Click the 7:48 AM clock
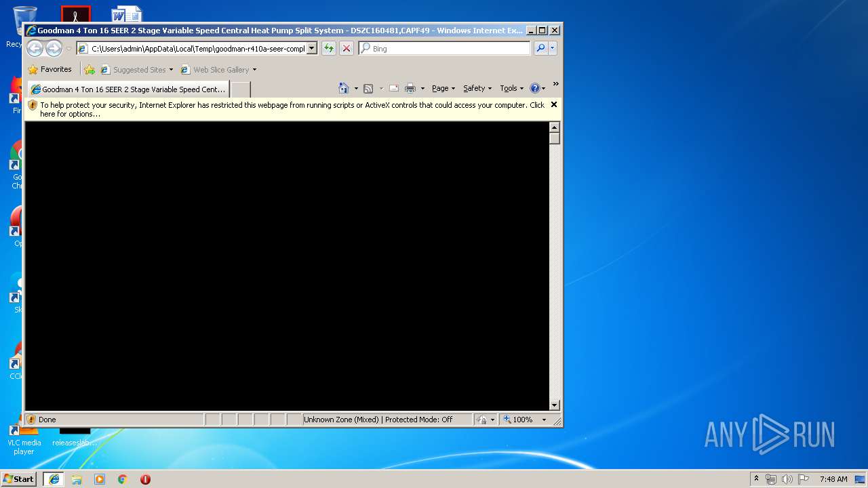 tap(833, 479)
